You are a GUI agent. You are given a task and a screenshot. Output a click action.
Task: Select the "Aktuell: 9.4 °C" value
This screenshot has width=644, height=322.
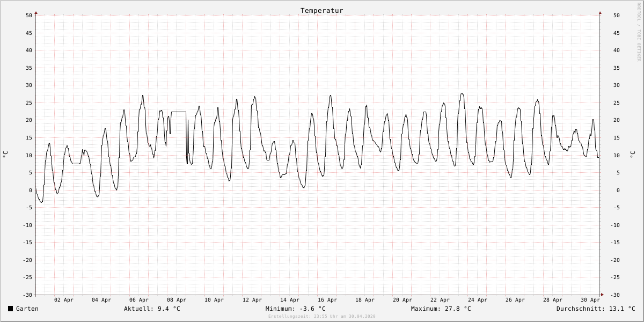coord(152,309)
